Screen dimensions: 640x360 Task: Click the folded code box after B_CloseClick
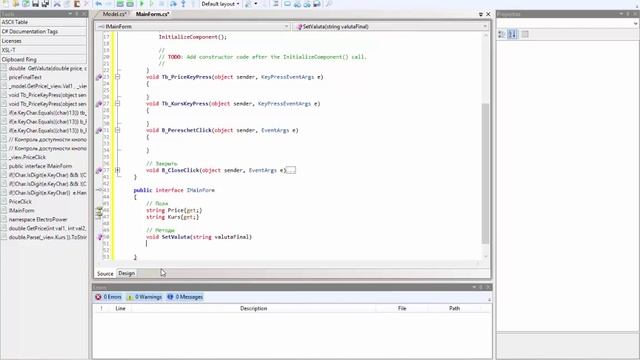coord(291,171)
